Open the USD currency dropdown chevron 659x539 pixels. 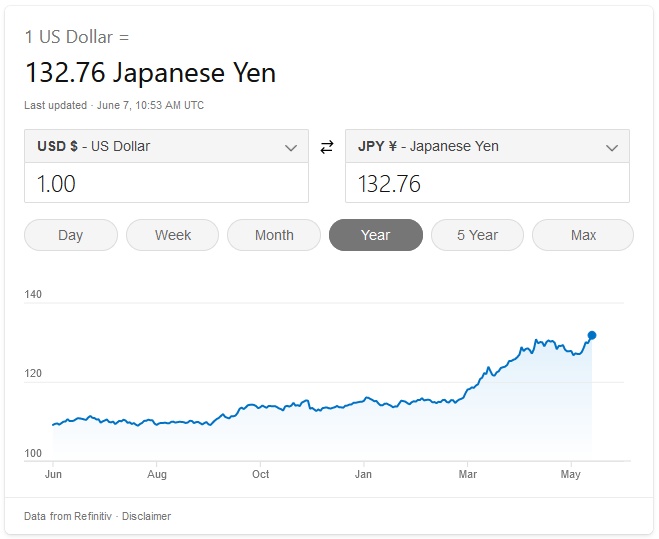click(290, 147)
